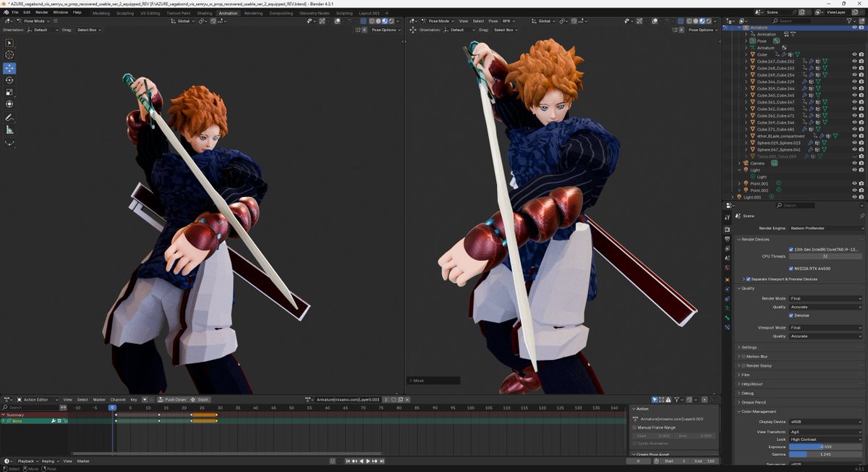868x472 pixels.
Task: Open the Display Device sRGB dropdown
Action: (x=826, y=421)
